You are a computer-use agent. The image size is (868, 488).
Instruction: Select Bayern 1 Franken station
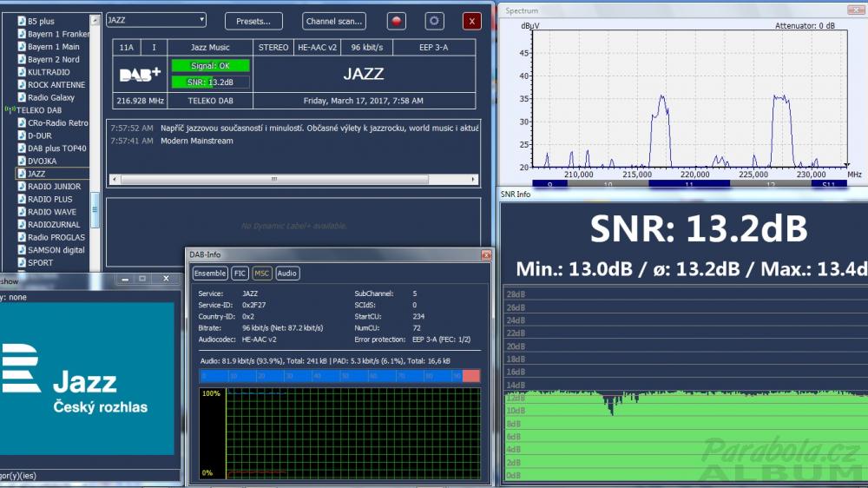point(58,34)
